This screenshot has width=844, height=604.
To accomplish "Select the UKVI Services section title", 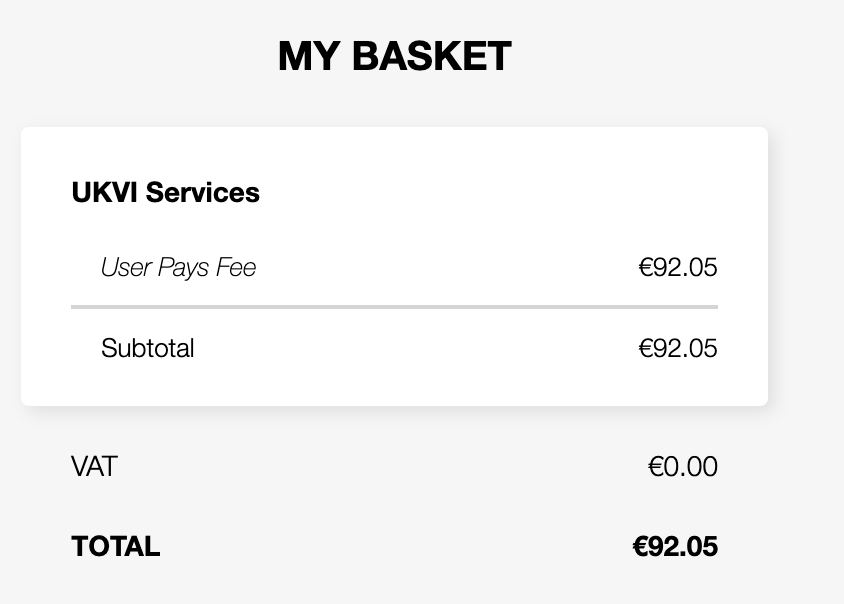I will [x=165, y=193].
